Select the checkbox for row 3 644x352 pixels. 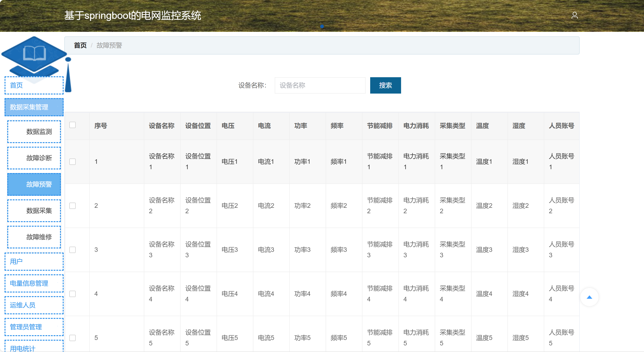coord(72,250)
